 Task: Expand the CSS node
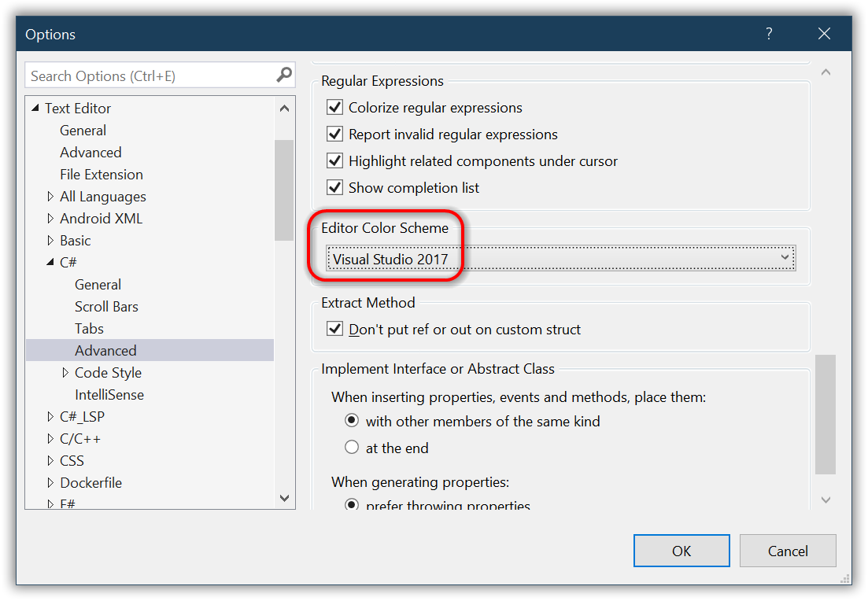(50, 460)
